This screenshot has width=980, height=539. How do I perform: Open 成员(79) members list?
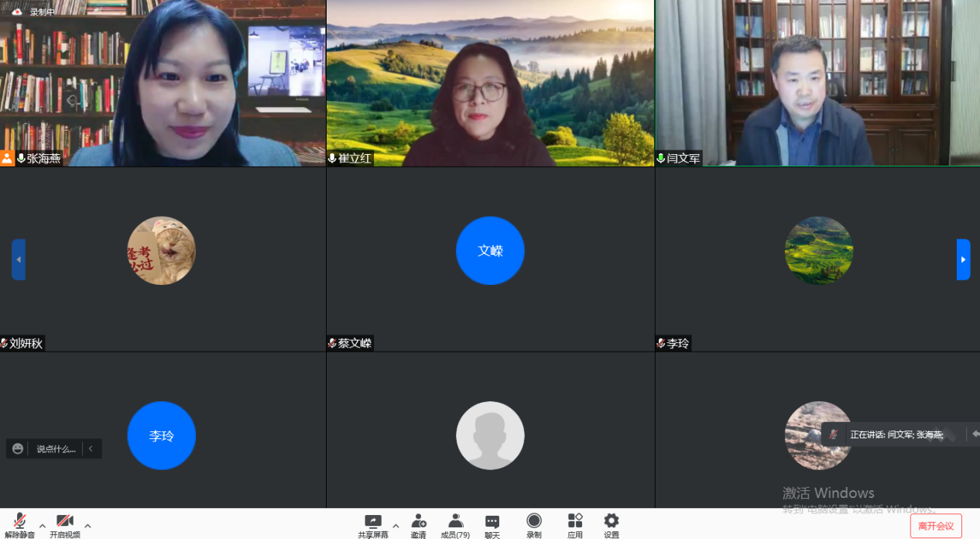click(x=455, y=524)
